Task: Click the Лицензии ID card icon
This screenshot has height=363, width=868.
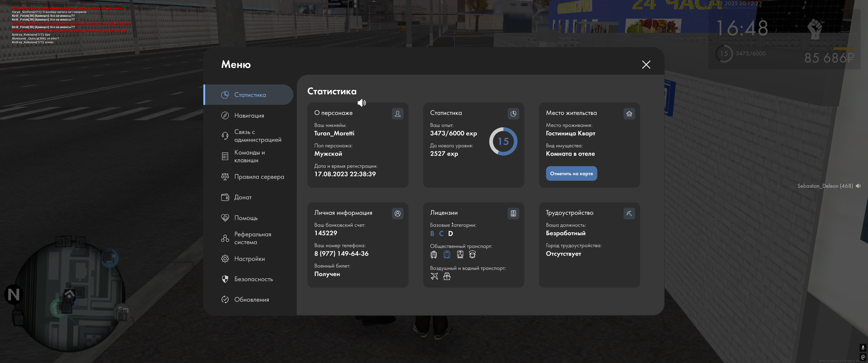Action: pos(513,214)
